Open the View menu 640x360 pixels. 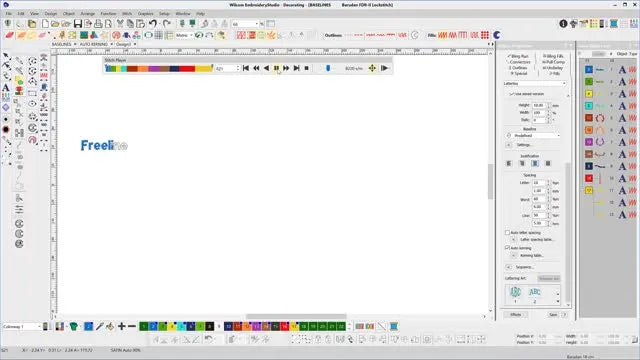tap(34, 13)
